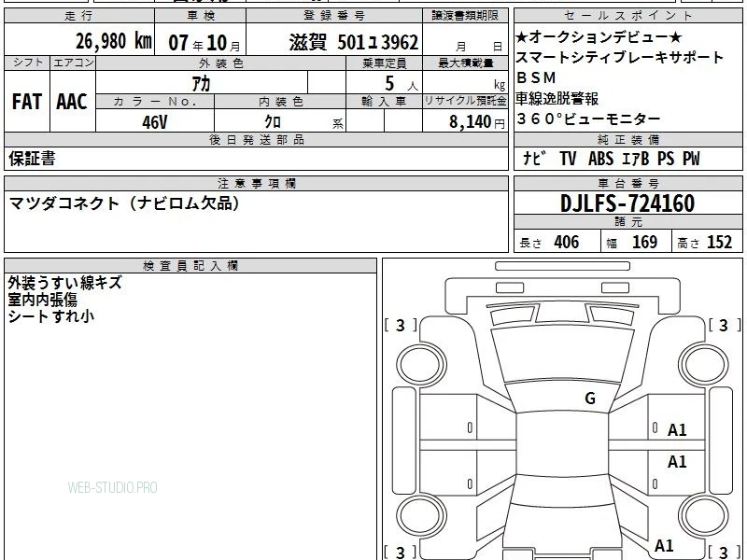Viewport: 747px width, 560px height.
Task: Click the seating capacity value 5 人
Action: (x=402, y=84)
